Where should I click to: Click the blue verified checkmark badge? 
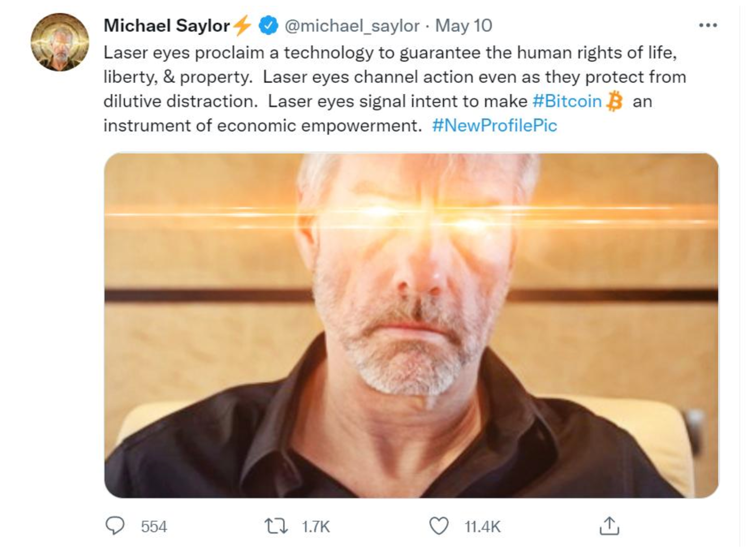[268, 26]
